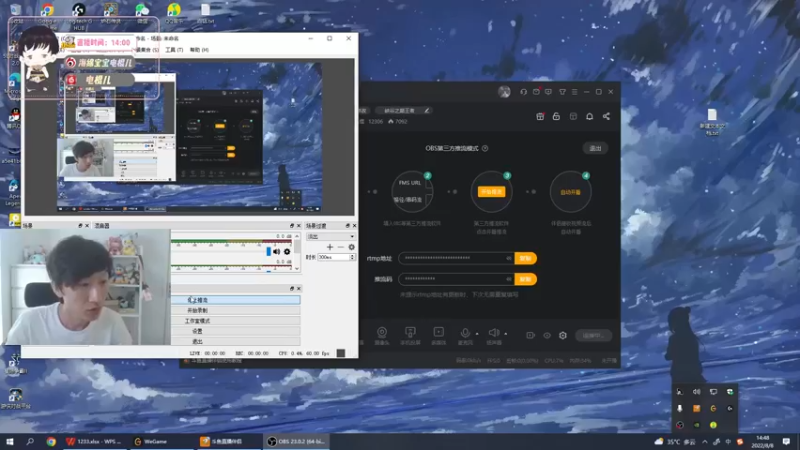Toggle the lock icon in streaming app header
The height and width of the screenshot is (450, 800).
pyautogui.click(x=556, y=116)
